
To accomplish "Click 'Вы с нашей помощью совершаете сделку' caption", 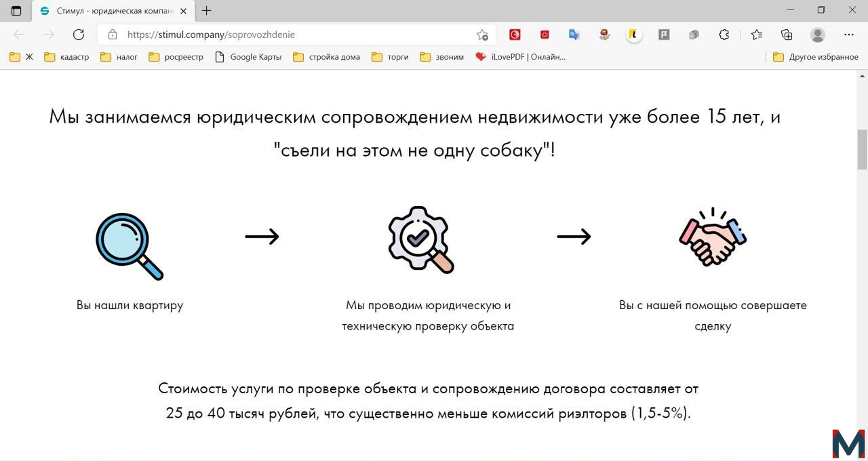I will pos(713,316).
